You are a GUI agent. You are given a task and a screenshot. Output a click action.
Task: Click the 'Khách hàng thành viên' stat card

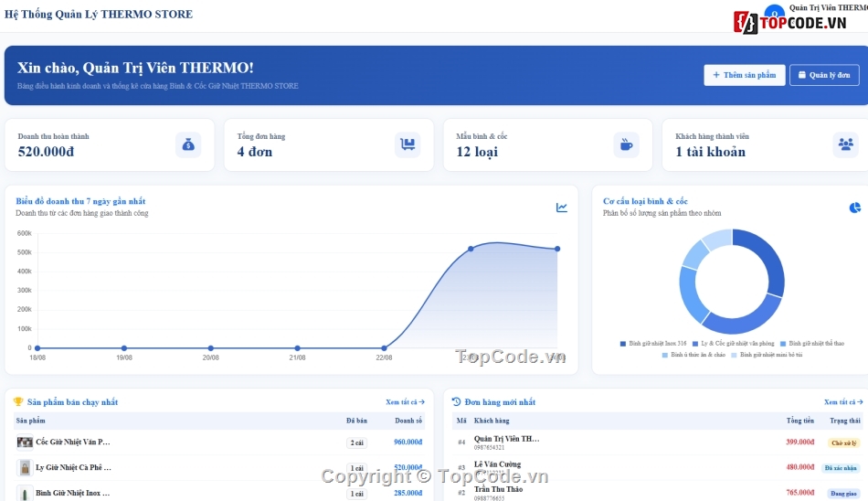click(x=767, y=144)
